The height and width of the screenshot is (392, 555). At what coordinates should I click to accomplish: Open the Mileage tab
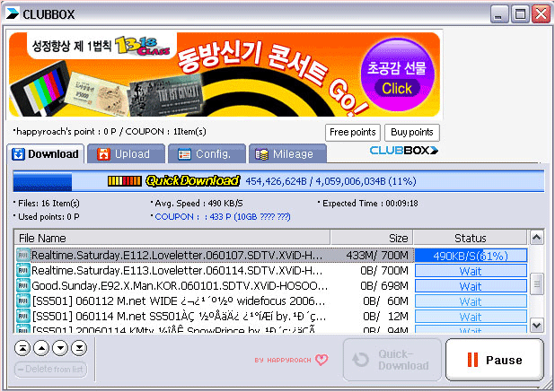click(287, 154)
